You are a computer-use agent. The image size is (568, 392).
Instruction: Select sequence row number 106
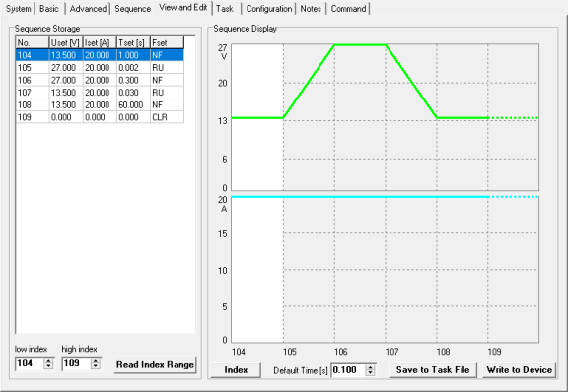[x=100, y=80]
